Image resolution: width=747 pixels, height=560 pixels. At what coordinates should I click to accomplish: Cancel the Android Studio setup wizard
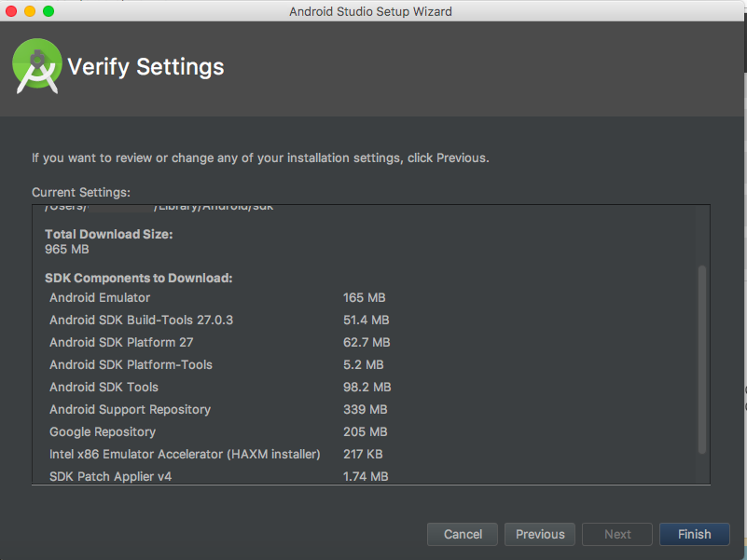(462, 534)
